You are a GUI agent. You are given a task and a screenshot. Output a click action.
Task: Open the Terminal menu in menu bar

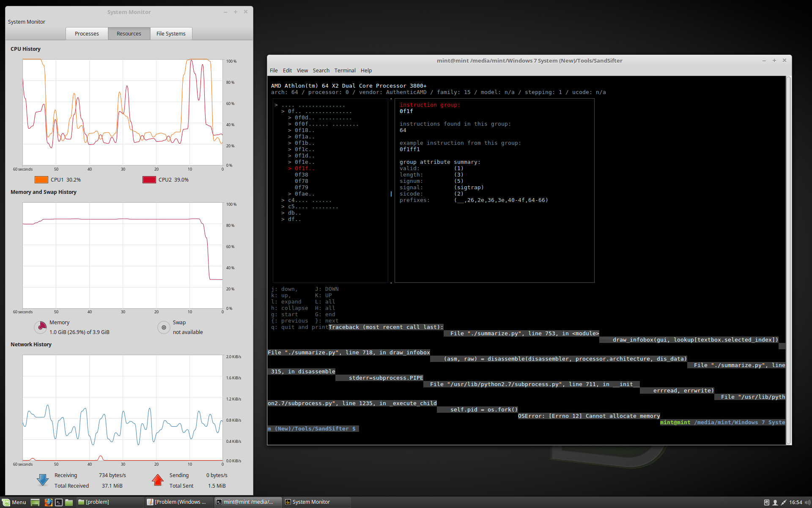345,71
